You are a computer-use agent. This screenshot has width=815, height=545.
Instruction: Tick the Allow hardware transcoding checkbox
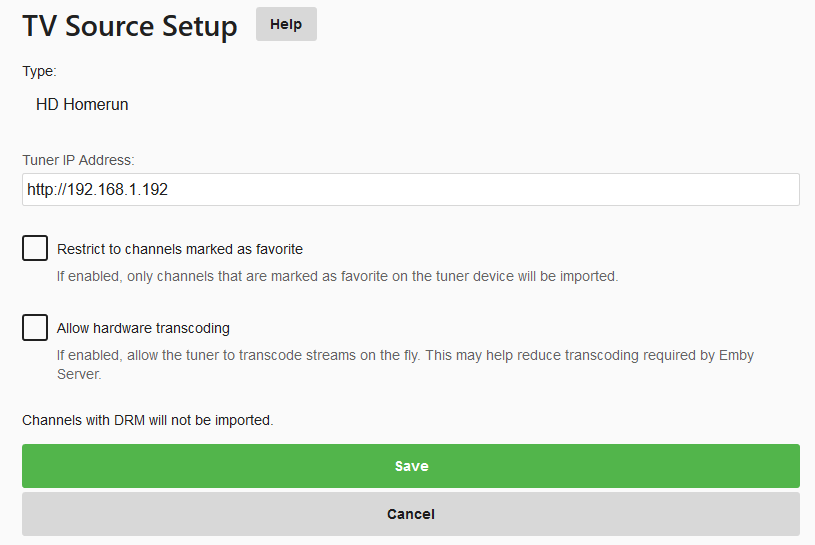tap(35, 327)
